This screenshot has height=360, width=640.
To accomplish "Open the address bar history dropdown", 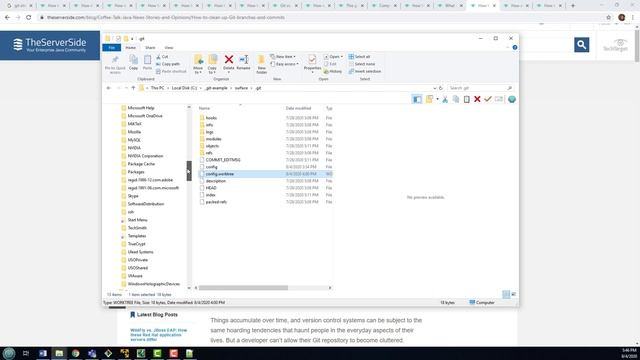I will click(x=434, y=88).
